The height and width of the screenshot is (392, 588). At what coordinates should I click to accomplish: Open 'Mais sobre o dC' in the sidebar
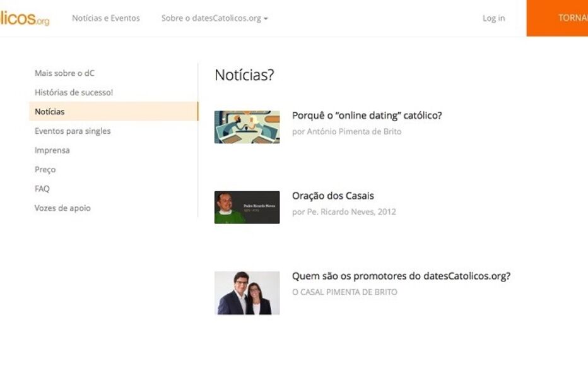(x=65, y=73)
